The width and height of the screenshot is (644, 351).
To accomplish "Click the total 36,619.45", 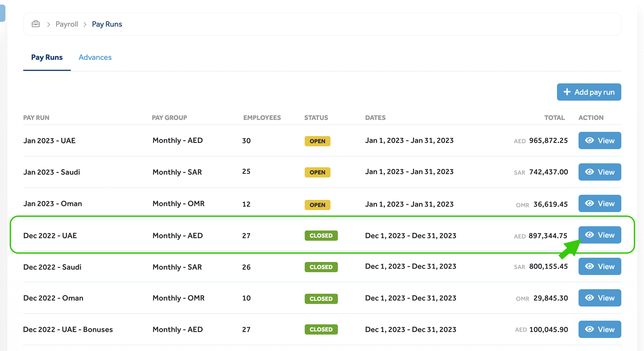I will [550, 204].
